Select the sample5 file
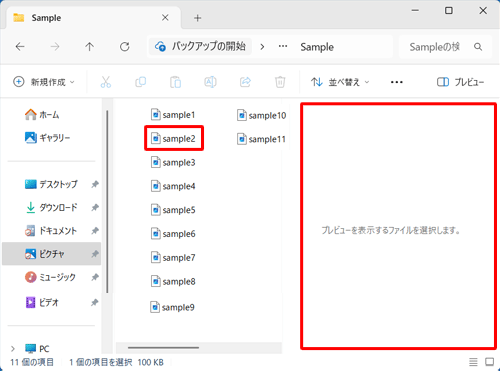Screen dimensions: 500x371 tap(173, 210)
